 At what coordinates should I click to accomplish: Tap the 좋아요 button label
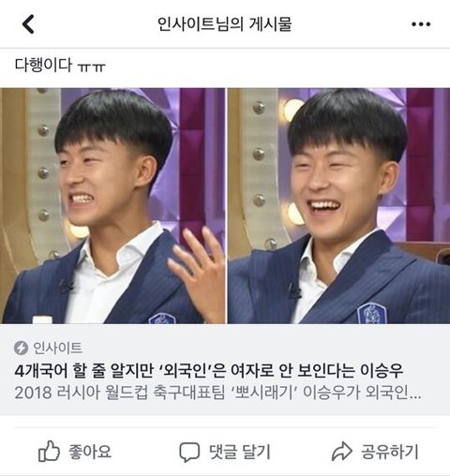(90, 452)
